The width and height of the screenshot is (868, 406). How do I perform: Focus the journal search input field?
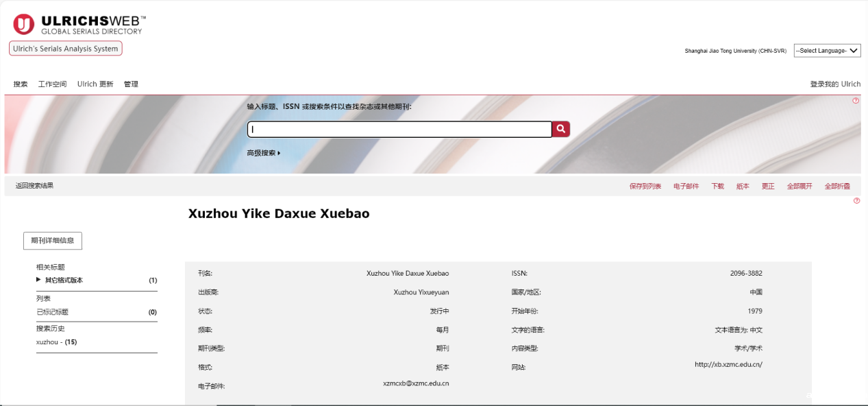point(399,129)
